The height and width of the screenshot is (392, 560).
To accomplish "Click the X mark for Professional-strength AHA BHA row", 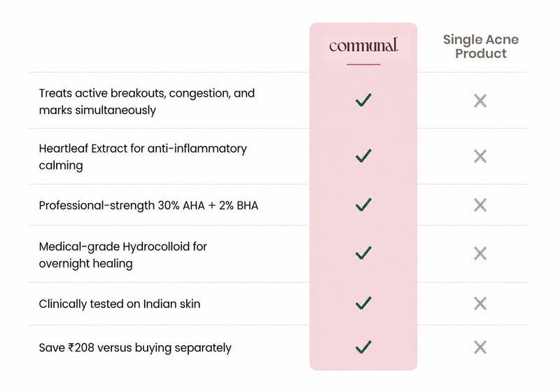I will point(480,205).
